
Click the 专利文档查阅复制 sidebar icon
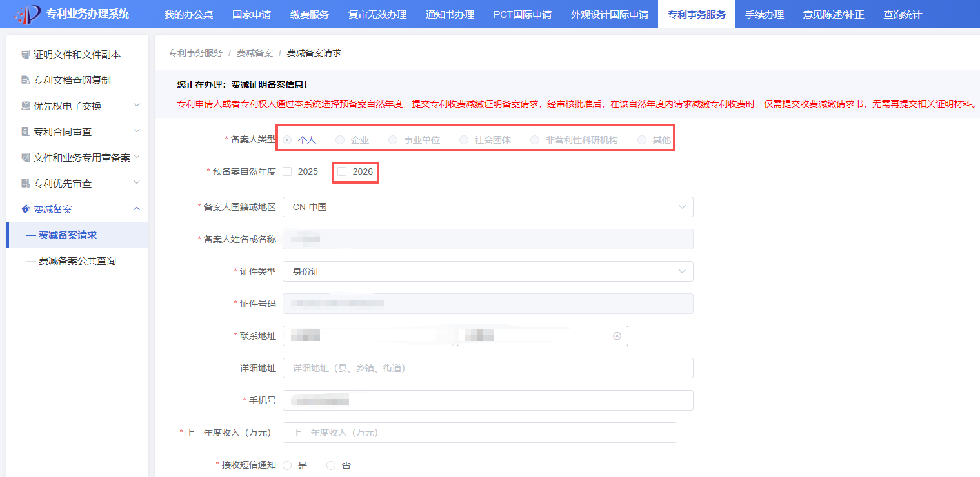pos(25,81)
